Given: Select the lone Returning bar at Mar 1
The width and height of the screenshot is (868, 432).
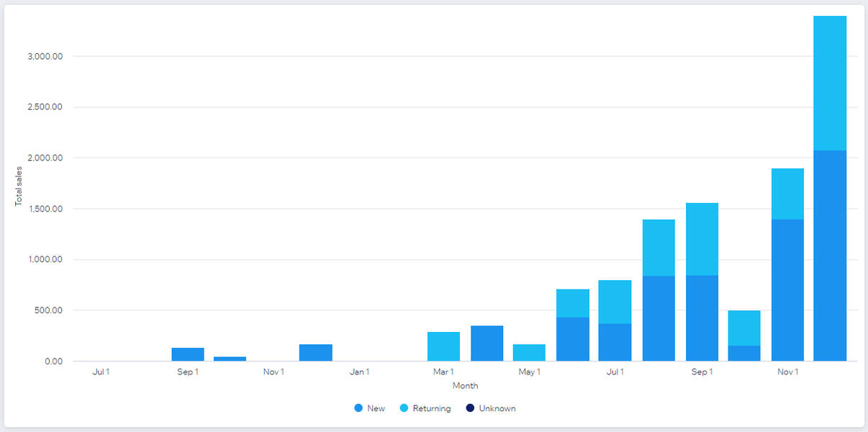Looking at the screenshot, I should tap(443, 346).
